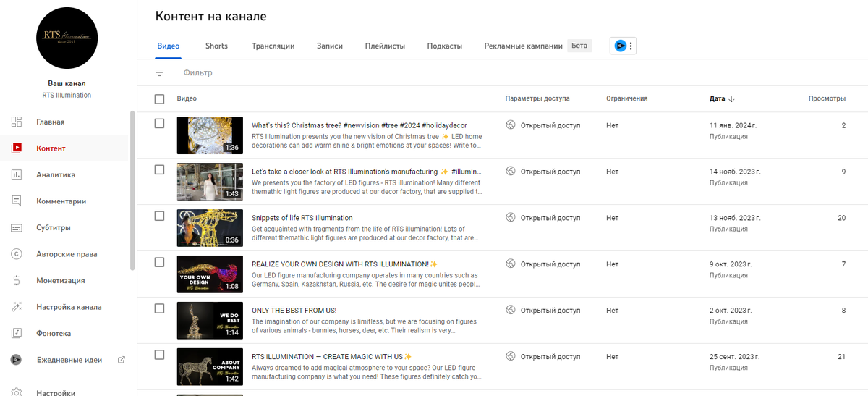
Task: Open the three-dot menu next to extension icon
Action: [x=631, y=46]
